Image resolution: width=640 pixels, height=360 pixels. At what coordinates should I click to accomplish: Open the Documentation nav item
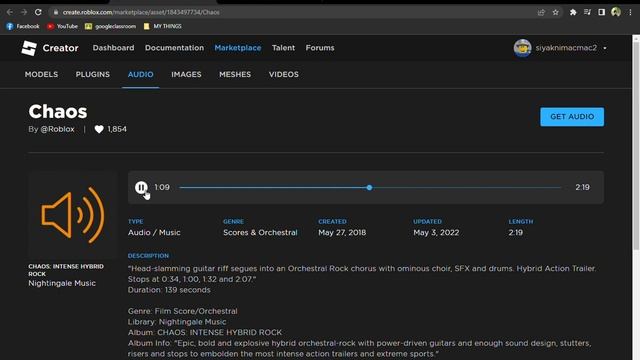coord(174,48)
